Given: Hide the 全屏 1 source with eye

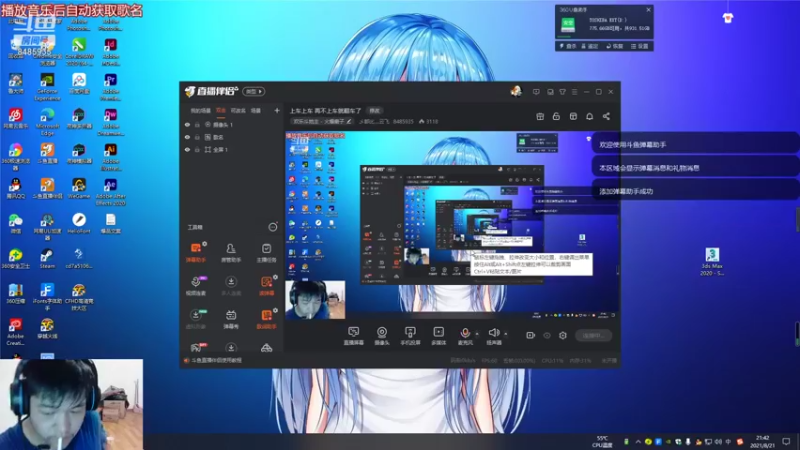Looking at the screenshot, I should [x=187, y=149].
